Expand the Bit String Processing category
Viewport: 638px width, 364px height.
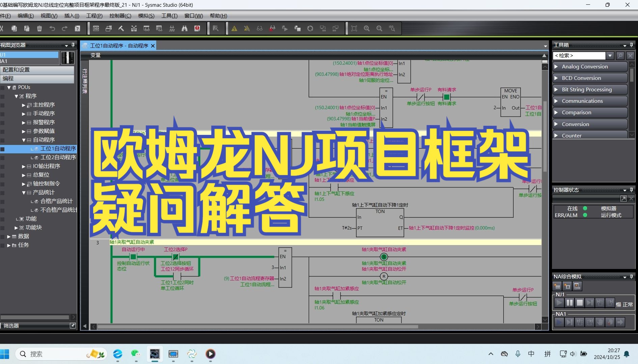[x=590, y=90]
